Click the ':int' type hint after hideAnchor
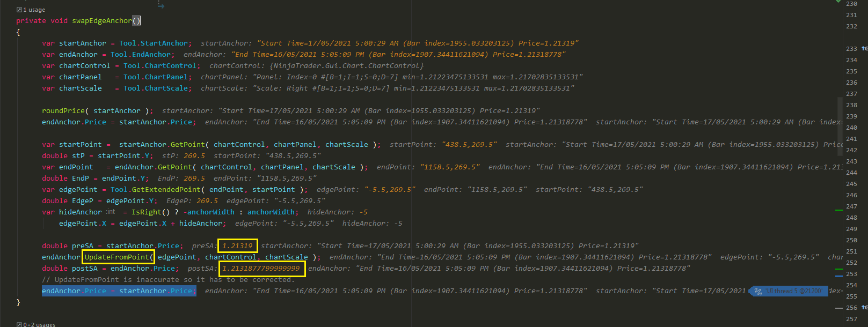 110,212
